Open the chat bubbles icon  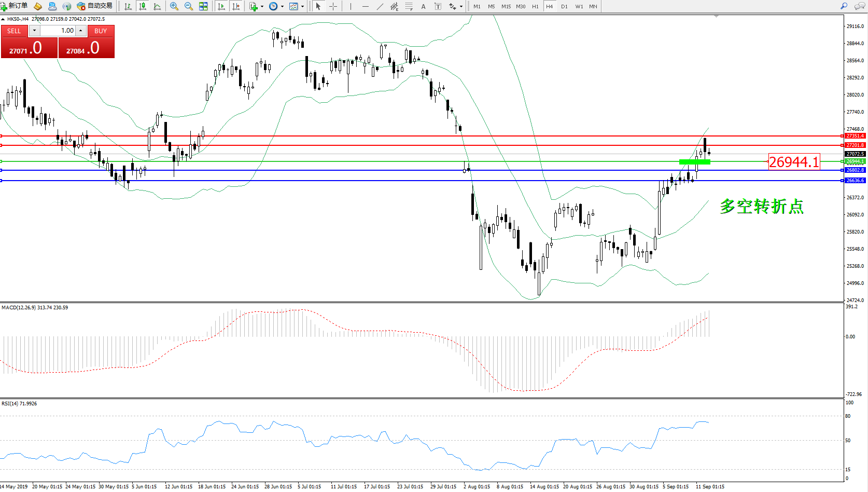(859, 6)
